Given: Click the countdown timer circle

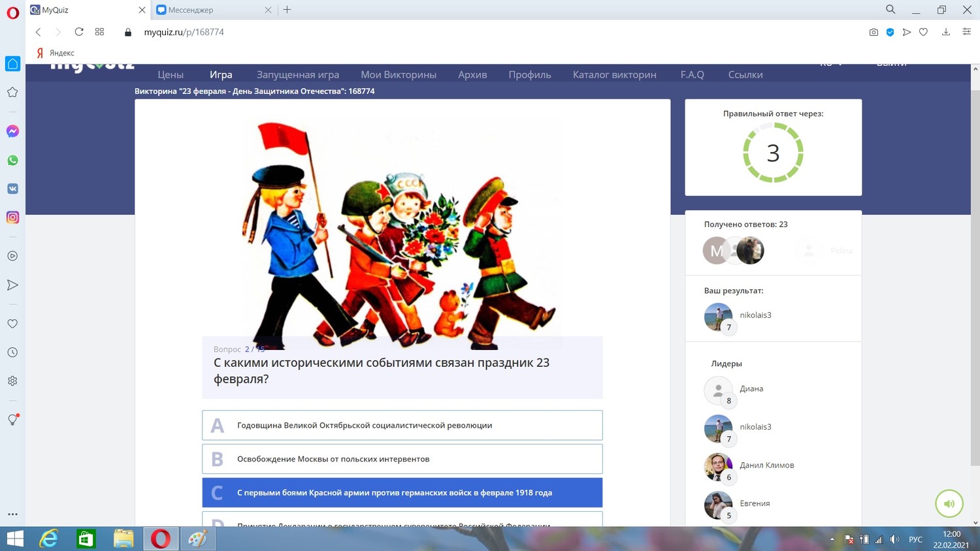Looking at the screenshot, I should pos(774,153).
